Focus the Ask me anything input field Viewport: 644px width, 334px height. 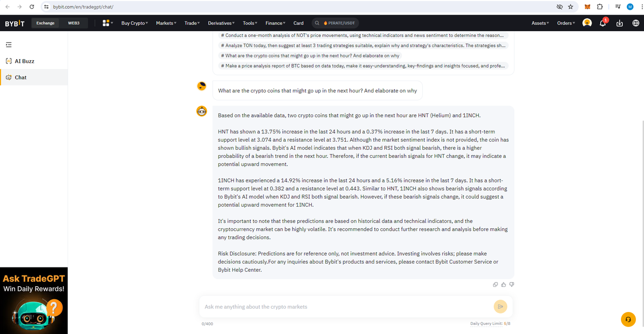pos(346,307)
